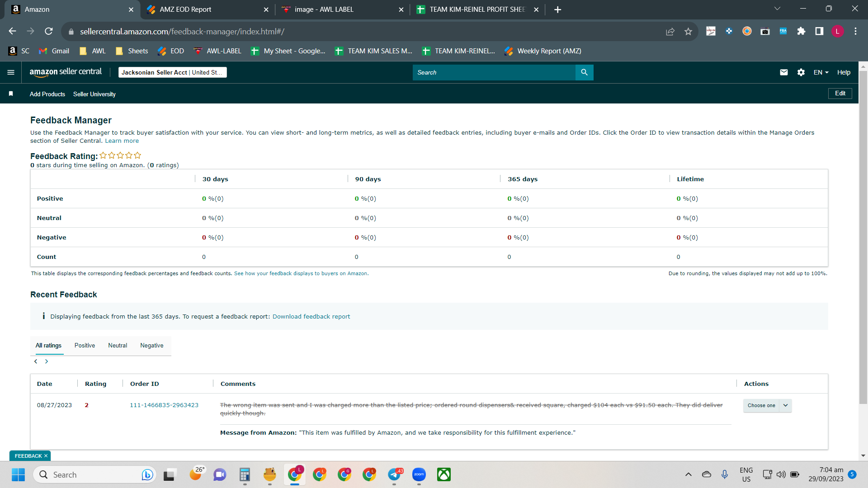Open Telegram from the taskbar

coord(395,474)
